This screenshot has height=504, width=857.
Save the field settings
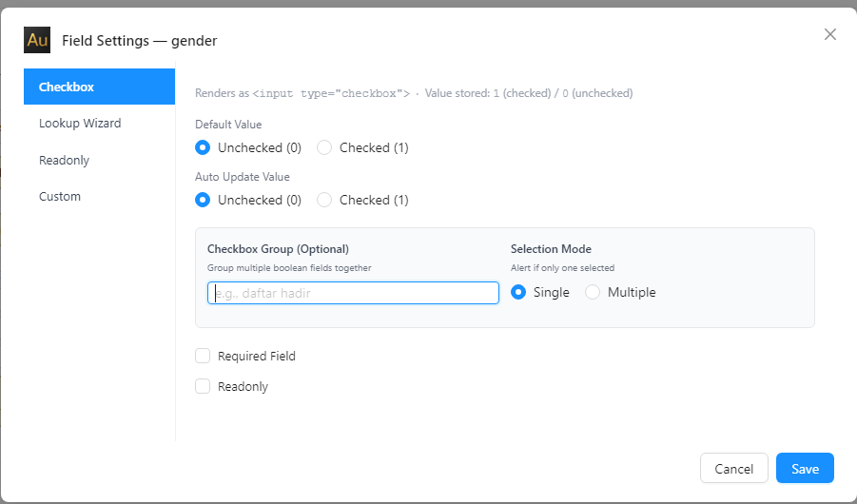(x=805, y=469)
